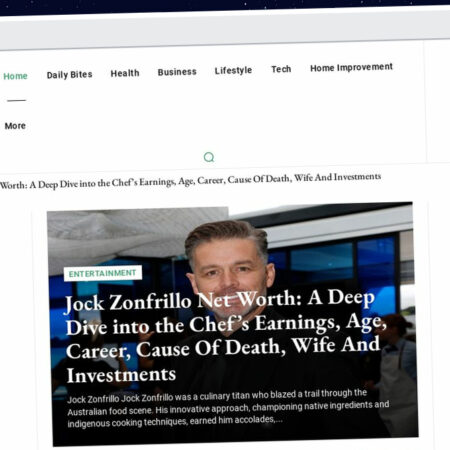This screenshot has width=450, height=450.
Task: Expand the More menu
Action: click(x=15, y=126)
